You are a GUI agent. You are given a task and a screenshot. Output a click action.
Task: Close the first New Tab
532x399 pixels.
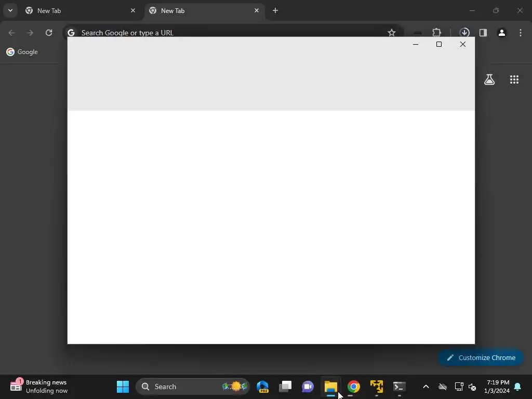[133, 10]
